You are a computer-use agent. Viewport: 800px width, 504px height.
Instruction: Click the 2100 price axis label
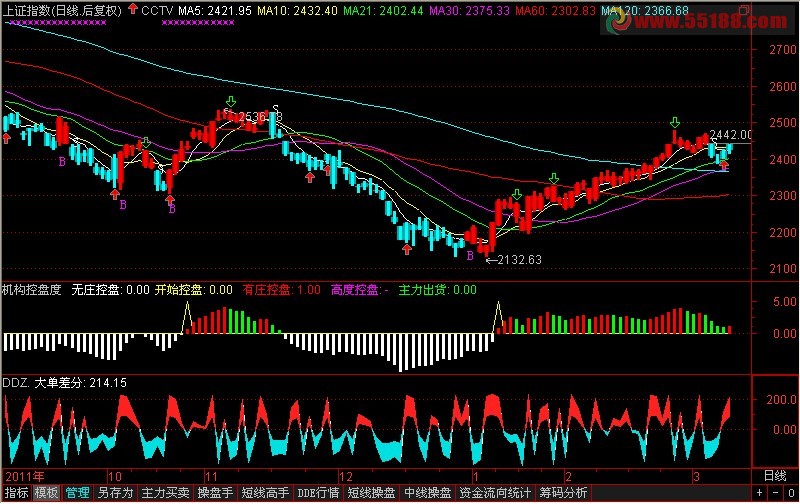click(783, 269)
